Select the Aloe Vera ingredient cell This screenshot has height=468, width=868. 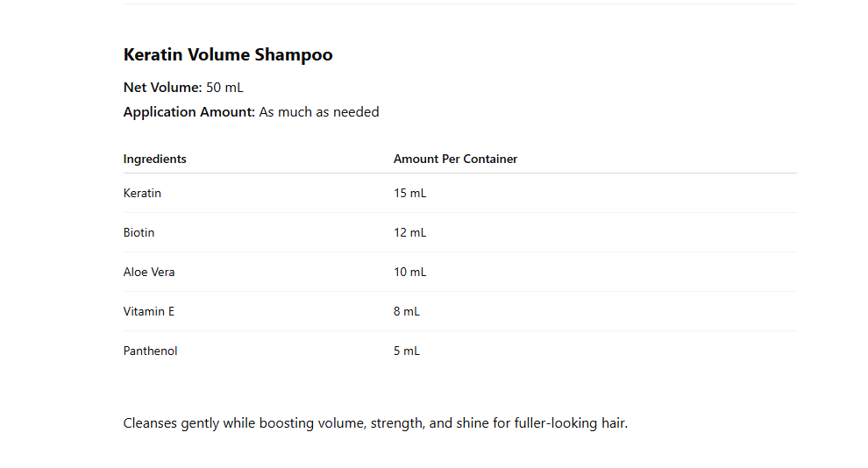[149, 272]
